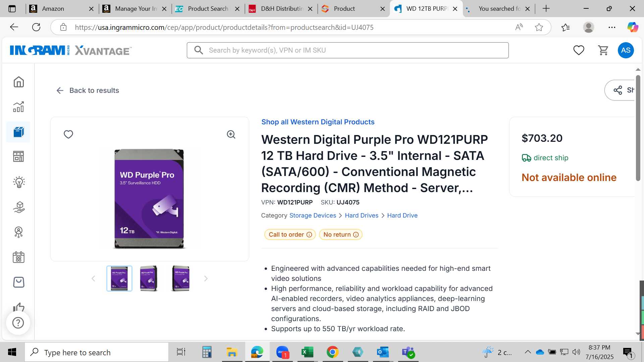Viewport: 644px width, 362px height.
Task: Click the main product image
Action: click(x=149, y=198)
